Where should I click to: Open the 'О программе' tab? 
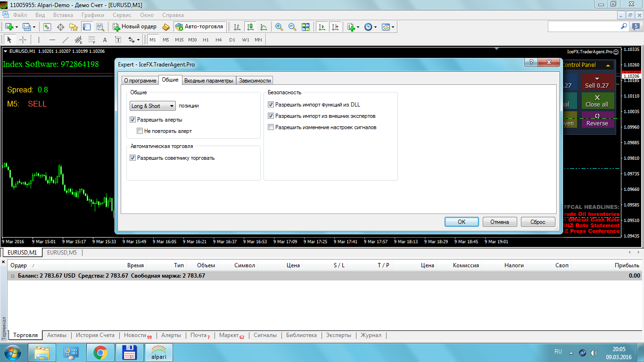point(140,81)
